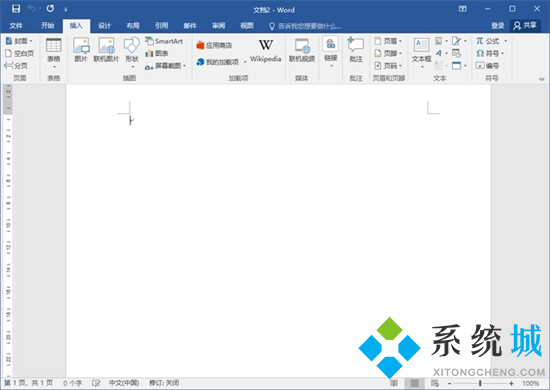Image resolution: width=550 pixels, height=390 pixels.
Task: Switch to Web Layout view
Action: 435,383
